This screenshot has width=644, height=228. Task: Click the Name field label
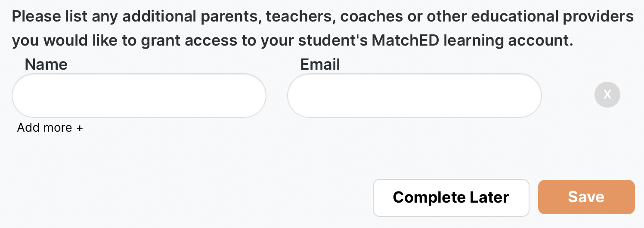point(46,65)
